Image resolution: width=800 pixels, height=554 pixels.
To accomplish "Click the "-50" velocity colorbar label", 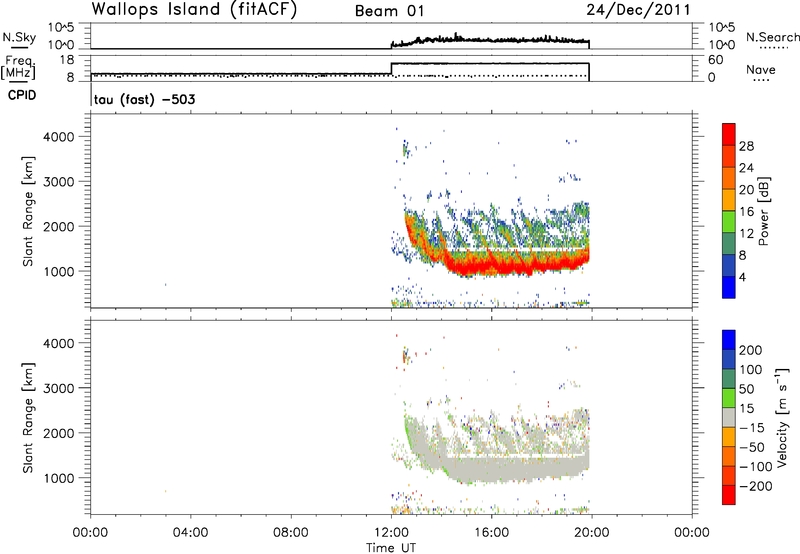I will [x=751, y=447].
